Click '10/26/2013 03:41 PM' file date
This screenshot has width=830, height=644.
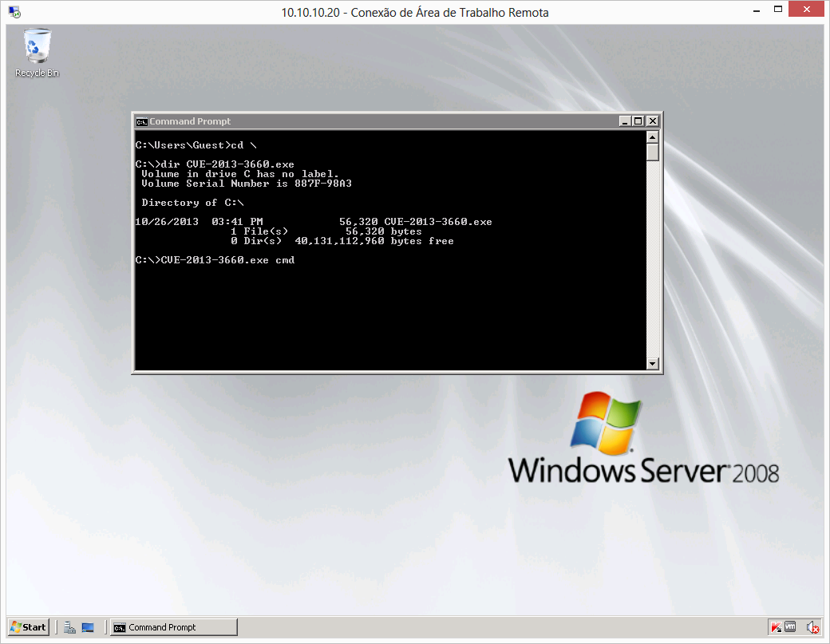(x=199, y=222)
